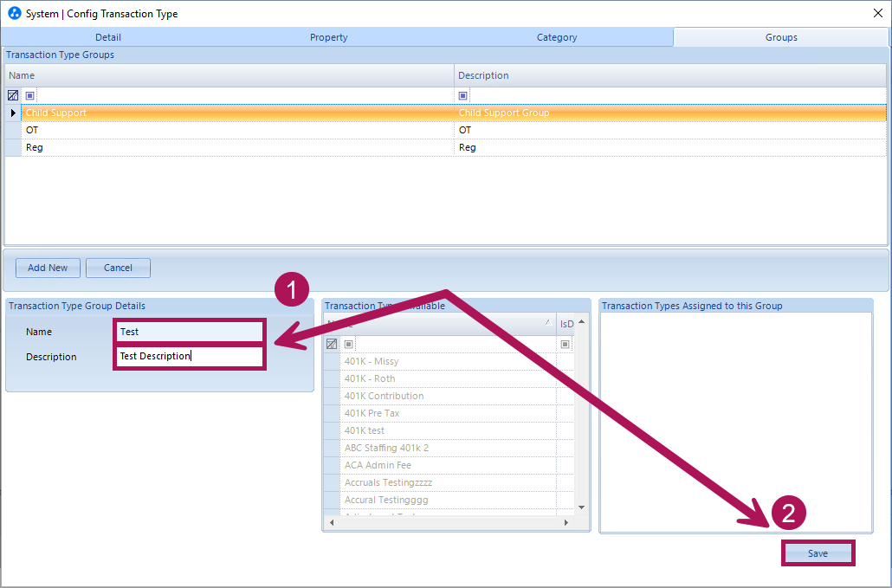Click the filter editor icon in Available grid

(x=332, y=344)
